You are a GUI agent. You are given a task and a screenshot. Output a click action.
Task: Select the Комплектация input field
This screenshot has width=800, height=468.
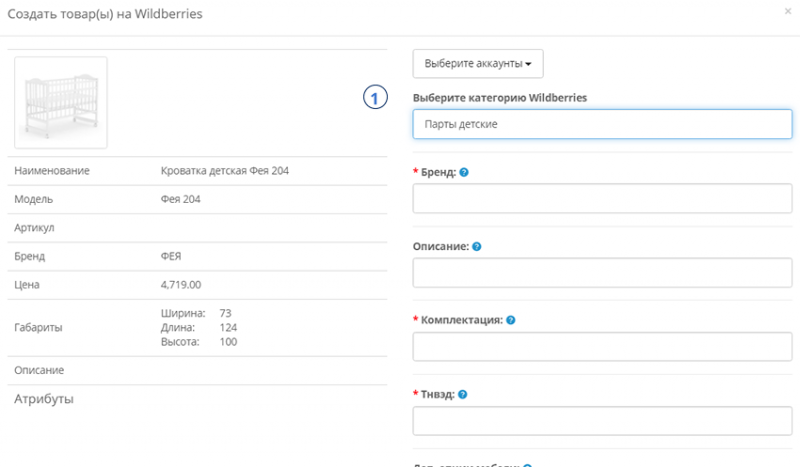[602, 346]
